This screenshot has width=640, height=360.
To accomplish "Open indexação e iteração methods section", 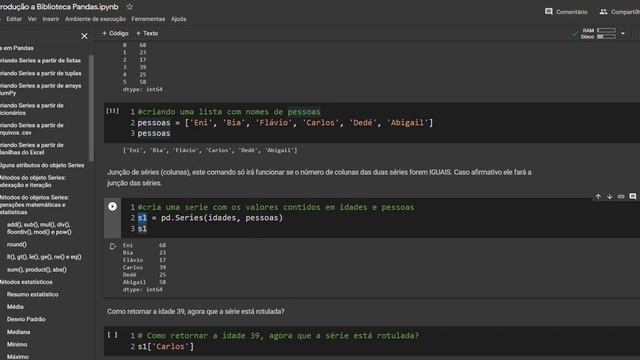I will [x=33, y=181].
